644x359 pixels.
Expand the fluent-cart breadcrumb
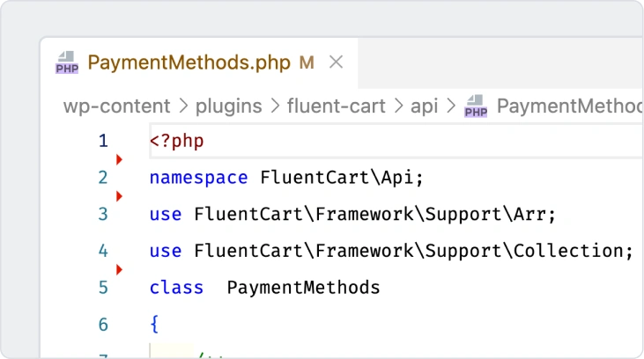337,106
